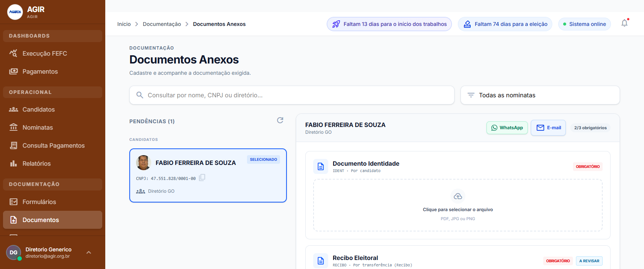Click the Recibo Eleitoral title
This screenshot has width=644, height=269.
(355, 258)
